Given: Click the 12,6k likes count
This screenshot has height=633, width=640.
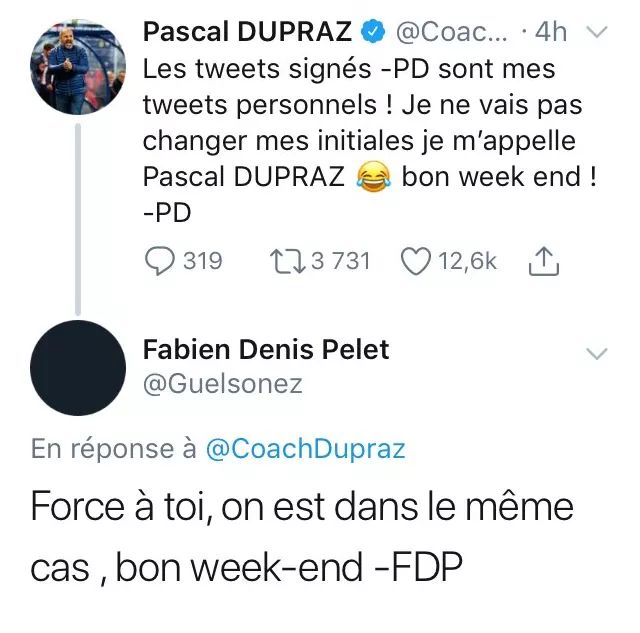Looking at the screenshot, I should (x=468, y=261).
